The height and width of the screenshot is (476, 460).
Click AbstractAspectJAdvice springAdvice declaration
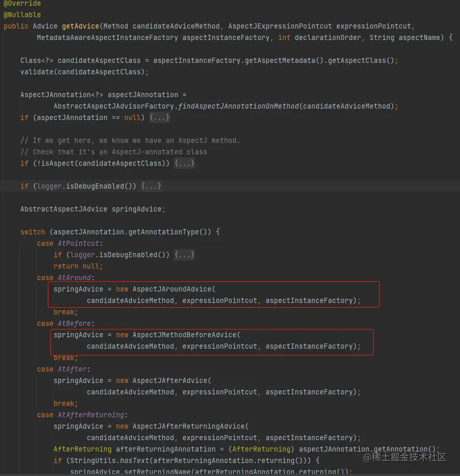click(93, 209)
